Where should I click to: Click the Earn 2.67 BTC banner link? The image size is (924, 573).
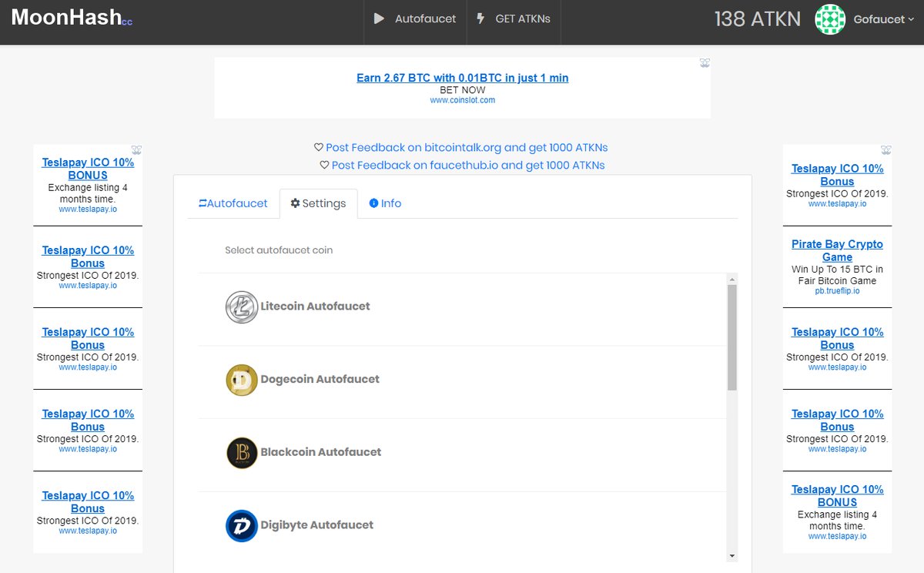(461, 77)
